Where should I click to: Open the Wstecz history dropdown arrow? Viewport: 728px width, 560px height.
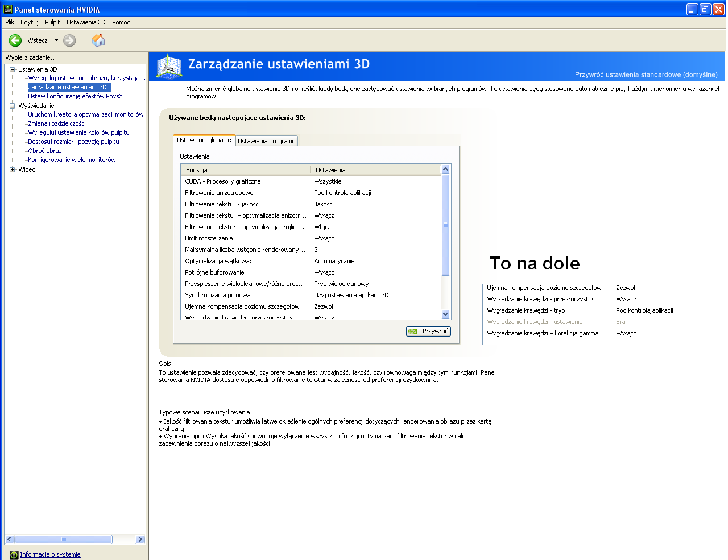56,40
